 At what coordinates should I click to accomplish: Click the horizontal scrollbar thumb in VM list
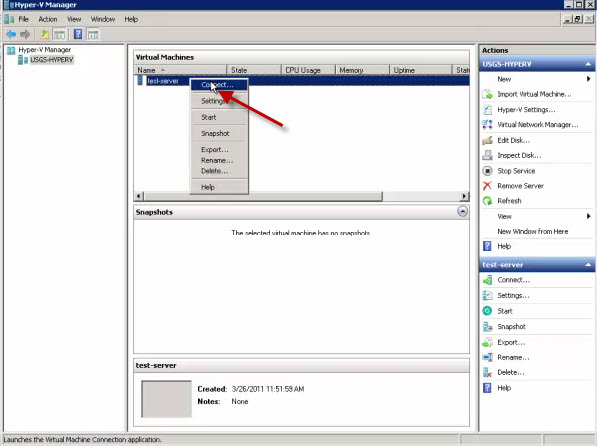[263, 196]
